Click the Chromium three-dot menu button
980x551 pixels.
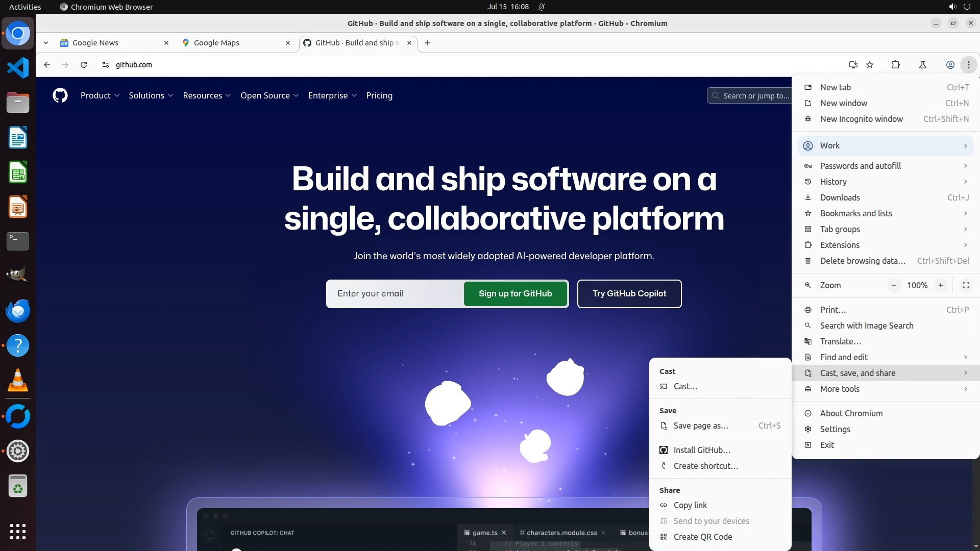(968, 65)
